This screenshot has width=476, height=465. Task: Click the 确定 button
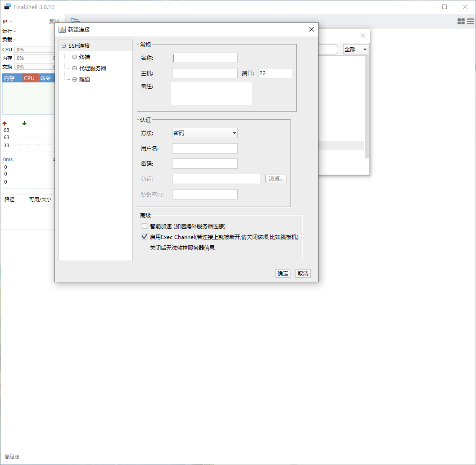click(283, 273)
